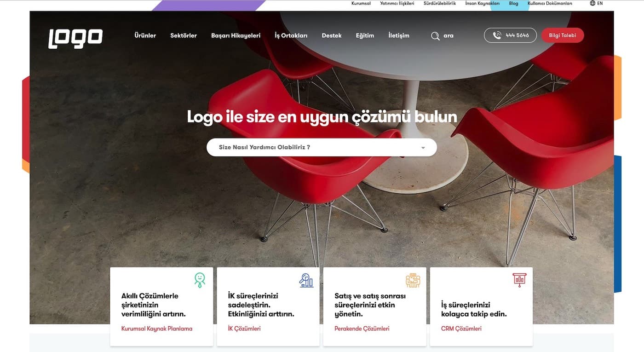Open the Ürünler menu
The width and height of the screenshot is (644, 352).
145,35
